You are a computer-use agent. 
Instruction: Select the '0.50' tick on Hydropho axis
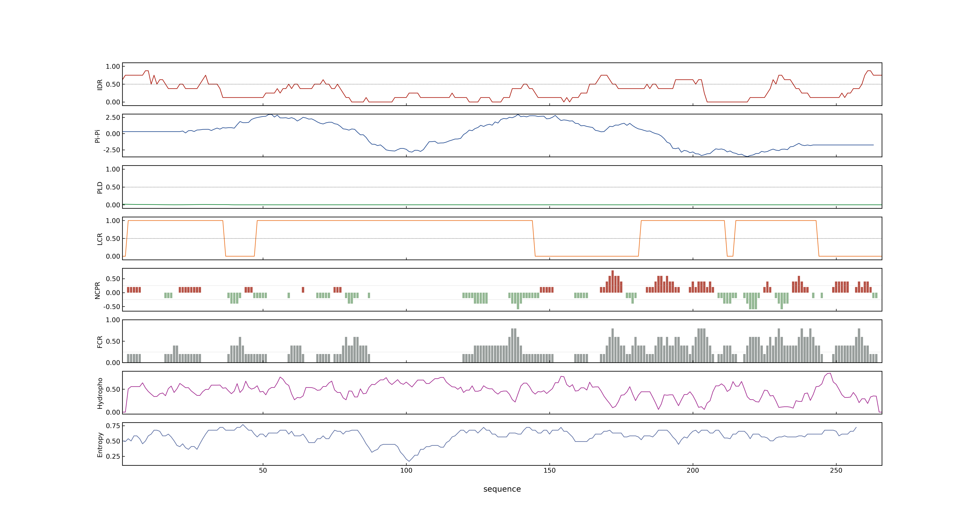tap(113, 389)
